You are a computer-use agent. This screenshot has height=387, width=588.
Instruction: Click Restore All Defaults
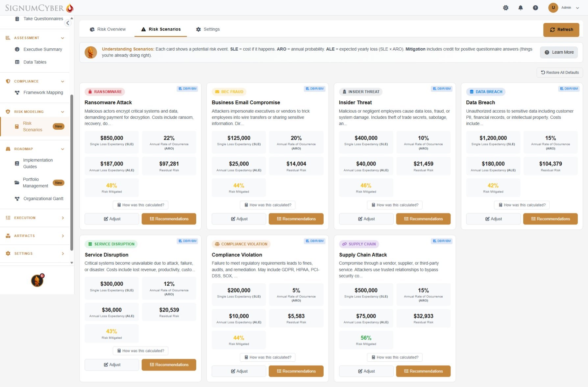559,72
